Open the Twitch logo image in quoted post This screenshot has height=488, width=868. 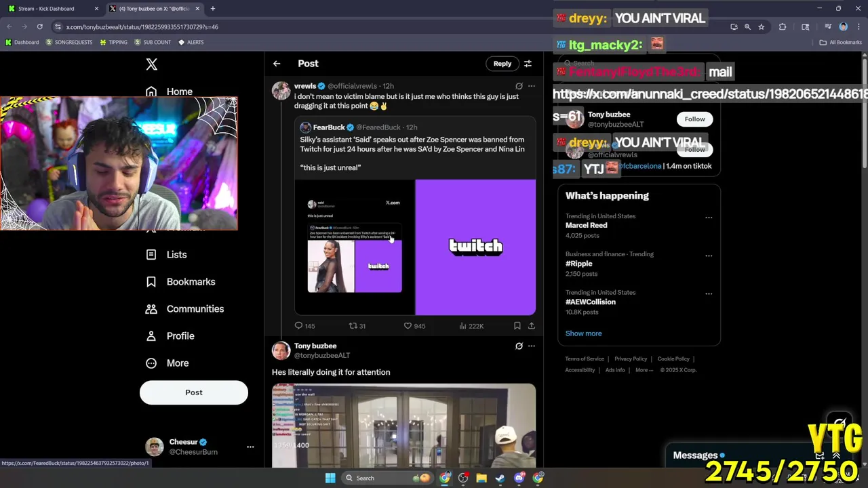(x=475, y=247)
